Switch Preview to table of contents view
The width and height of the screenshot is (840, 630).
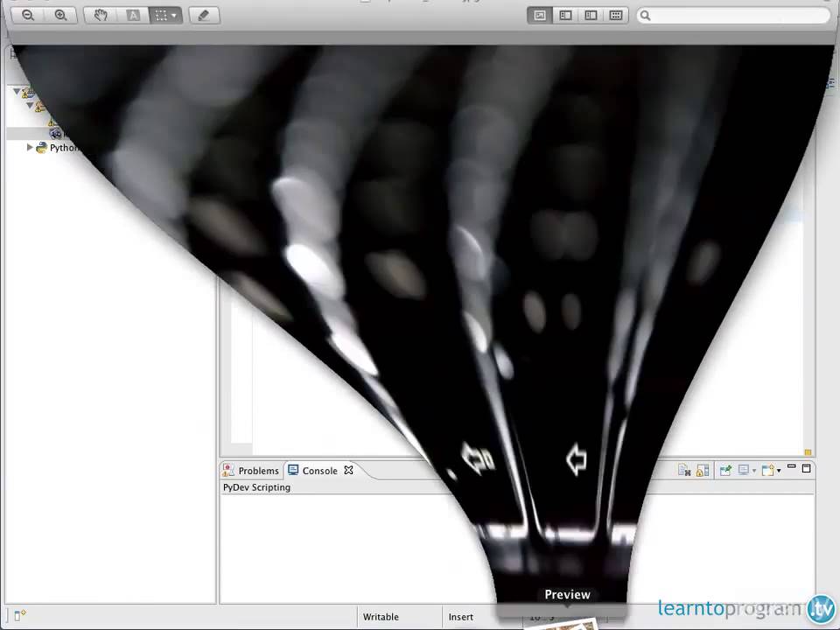click(591, 15)
